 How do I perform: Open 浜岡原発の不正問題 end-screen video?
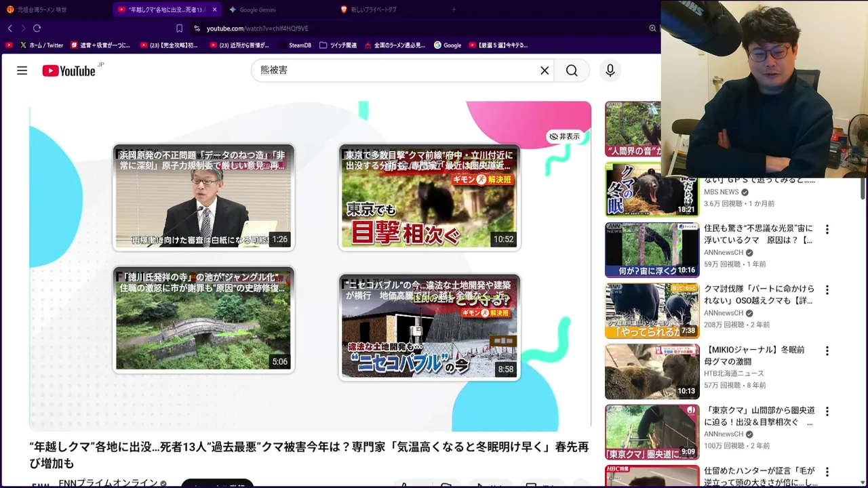coord(203,197)
